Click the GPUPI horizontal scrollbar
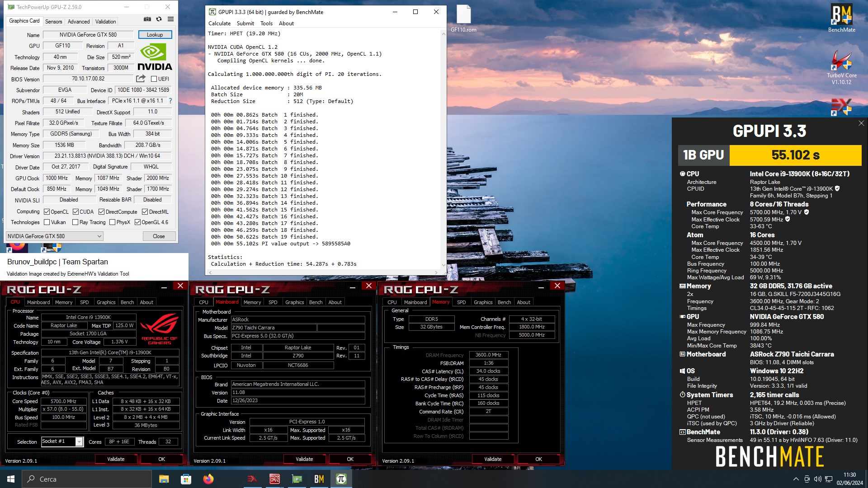 (322, 272)
